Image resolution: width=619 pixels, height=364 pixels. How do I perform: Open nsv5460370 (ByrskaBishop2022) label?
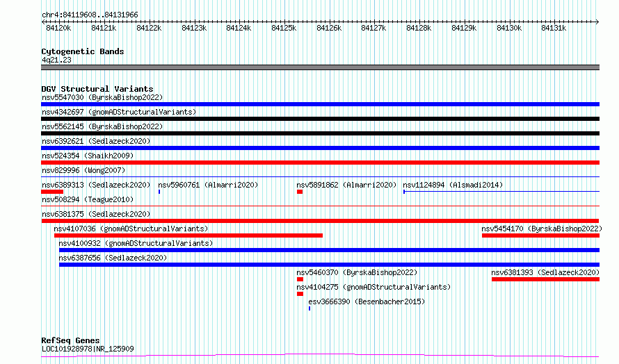click(357, 272)
